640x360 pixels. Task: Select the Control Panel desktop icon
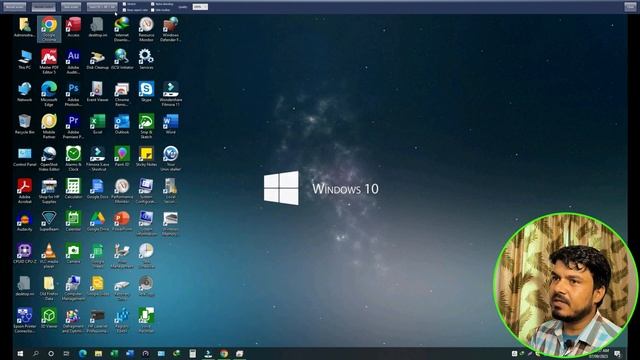(x=24, y=157)
